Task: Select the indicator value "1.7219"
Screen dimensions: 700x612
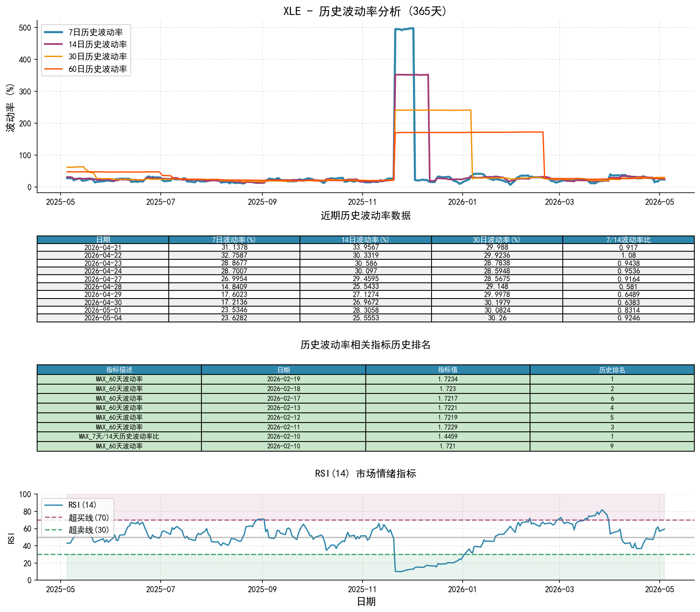Action: click(448, 417)
